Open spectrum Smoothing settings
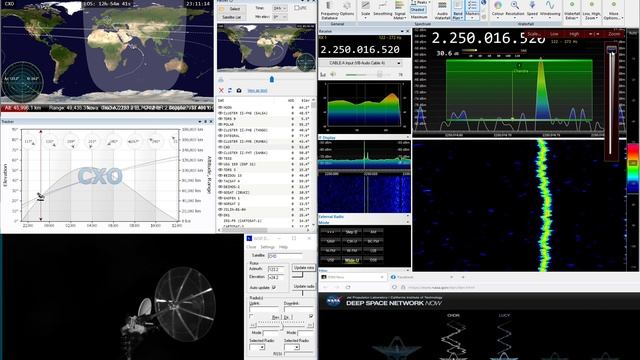This screenshot has width=640, height=360. pos(382,9)
